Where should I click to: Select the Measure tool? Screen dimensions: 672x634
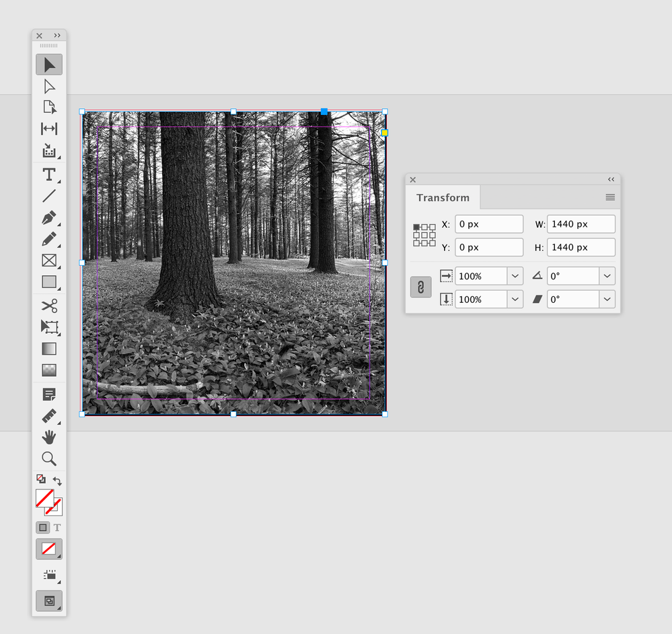pyautogui.click(x=49, y=416)
